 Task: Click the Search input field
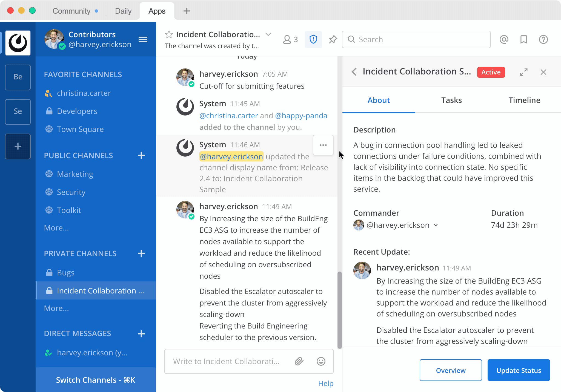[x=416, y=39]
